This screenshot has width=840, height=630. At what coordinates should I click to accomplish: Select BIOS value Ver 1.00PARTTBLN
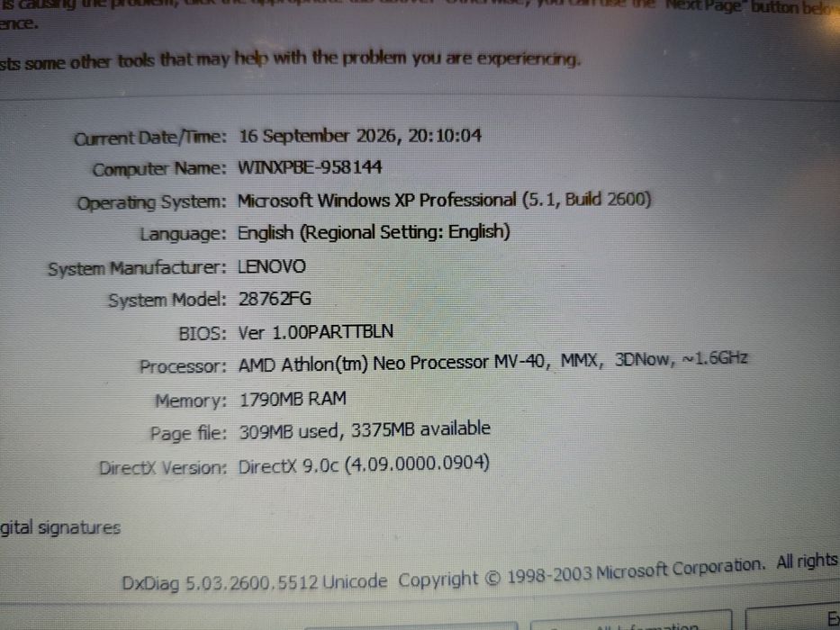point(316,332)
